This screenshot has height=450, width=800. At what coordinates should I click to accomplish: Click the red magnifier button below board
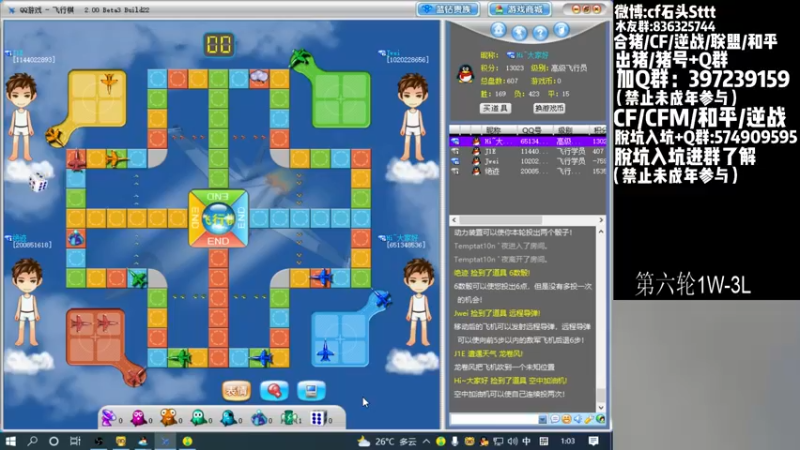(274, 391)
